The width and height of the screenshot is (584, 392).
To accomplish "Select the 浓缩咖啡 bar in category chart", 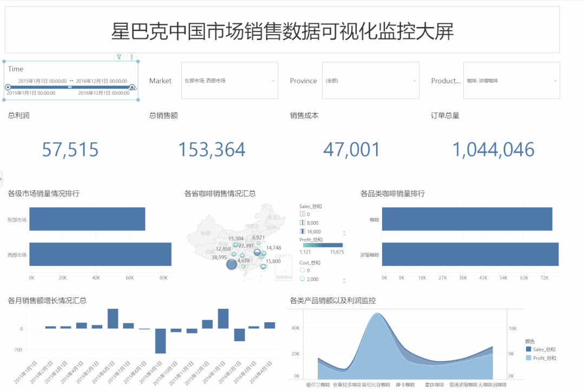I will click(470, 254).
